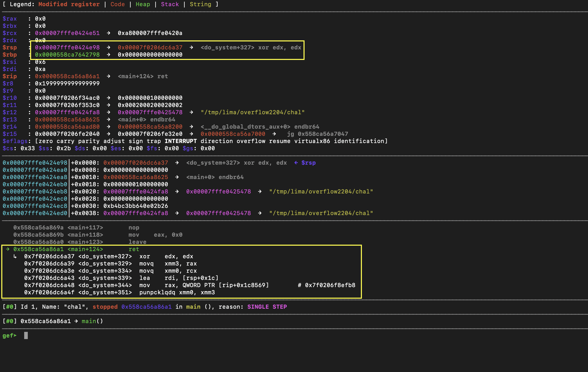Click the '← $rsp' stack pointer marker
Screen dimensions: 588x372
305,163
